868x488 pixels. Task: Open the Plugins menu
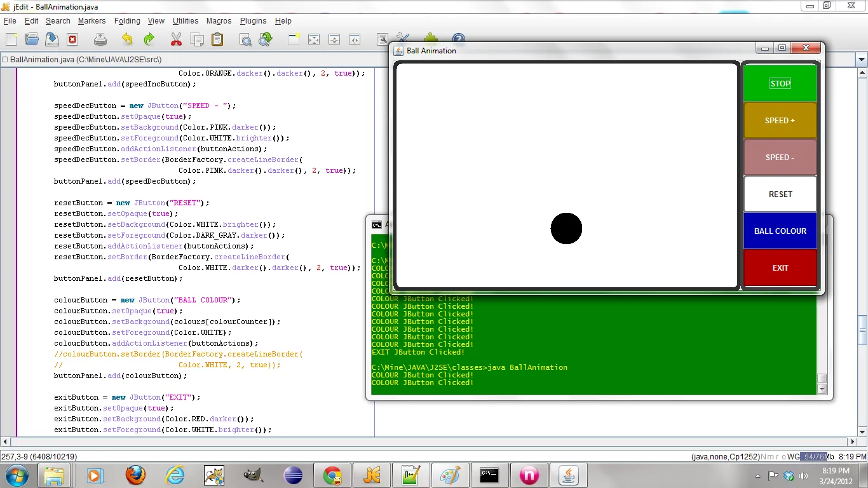pyautogui.click(x=253, y=21)
